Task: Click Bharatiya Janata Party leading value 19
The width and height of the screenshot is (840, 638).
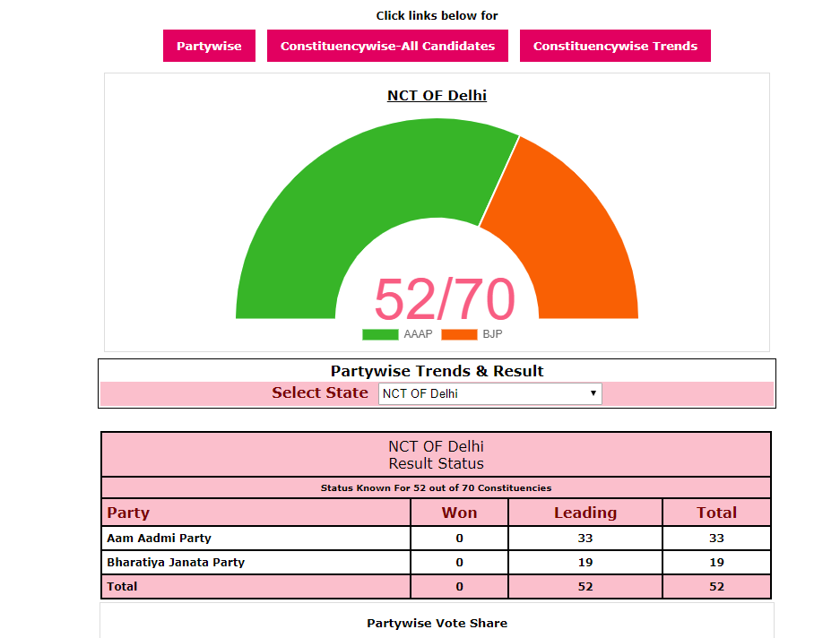Action: click(585, 563)
